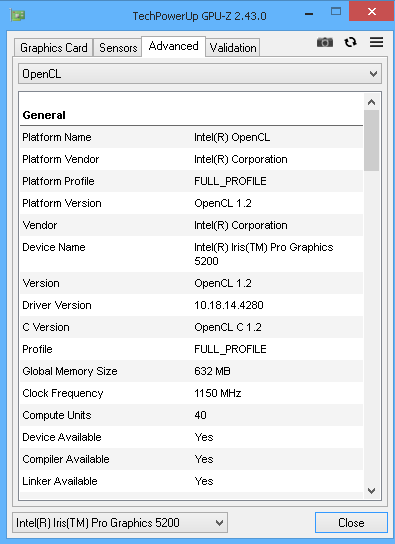This screenshot has width=395, height=544.
Task: Open the hamburger menu icon
Action: 376,42
